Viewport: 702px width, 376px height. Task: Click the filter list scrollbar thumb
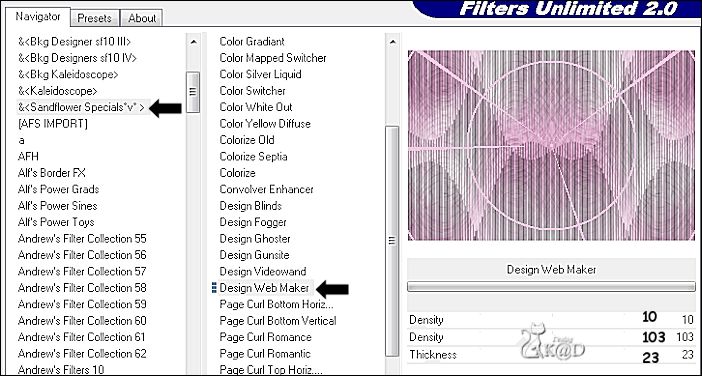click(393, 241)
